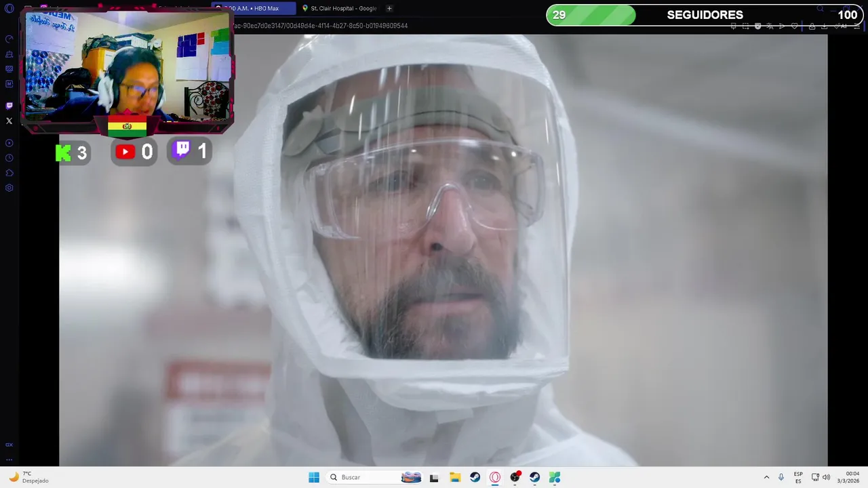Open the volume control in the system tray
This screenshot has height=488, width=868.
826,477
